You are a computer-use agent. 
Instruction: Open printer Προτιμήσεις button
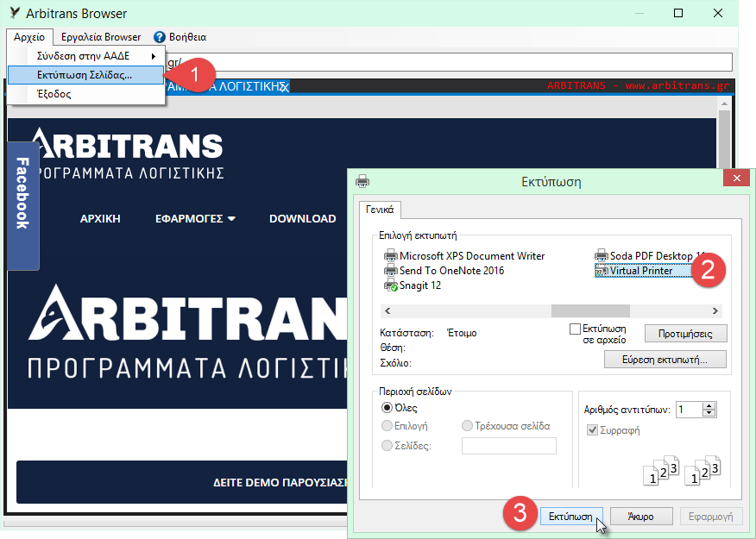coord(685,334)
